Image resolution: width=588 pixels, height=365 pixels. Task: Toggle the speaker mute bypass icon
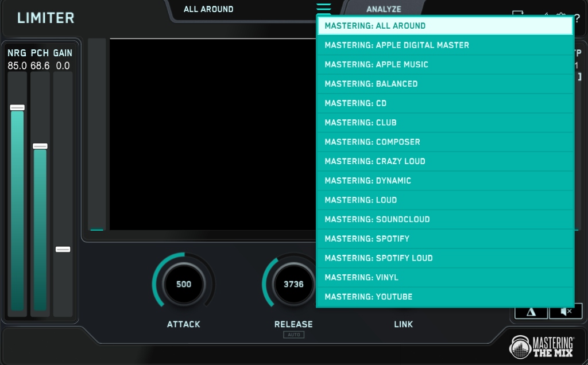pyautogui.click(x=566, y=312)
